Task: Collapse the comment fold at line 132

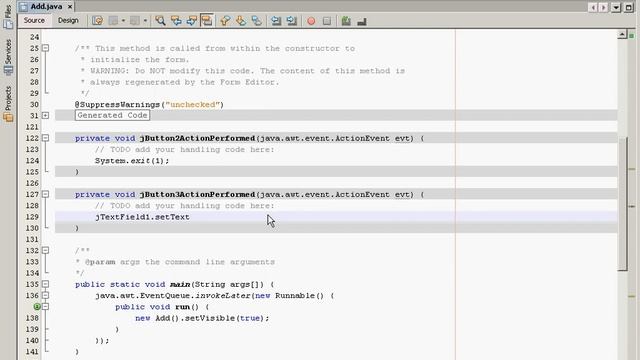Action: [45, 250]
